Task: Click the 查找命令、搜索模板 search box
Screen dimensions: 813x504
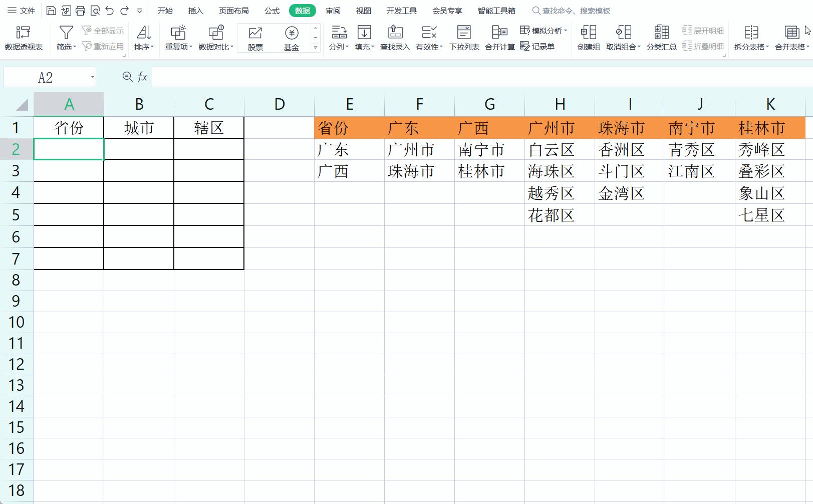Action: pos(572,11)
